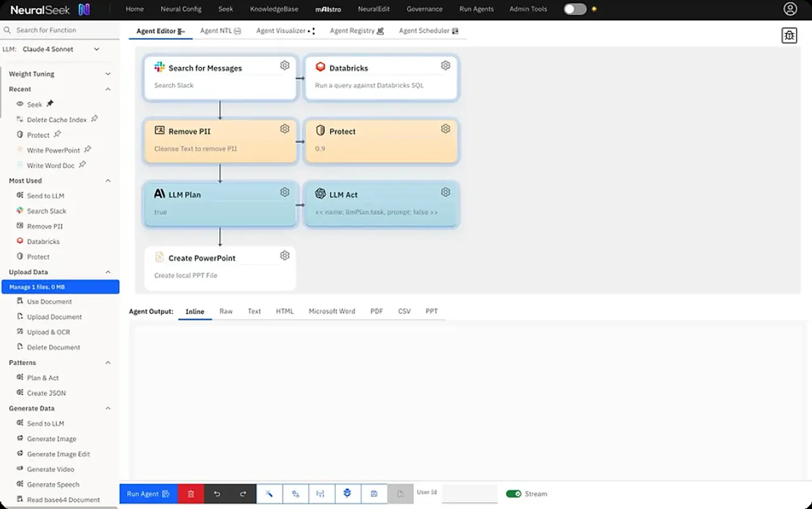Image resolution: width=812 pixels, height=509 pixels.
Task: Open settings gear on Create PowerPoint node
Action: coord(285,256)
